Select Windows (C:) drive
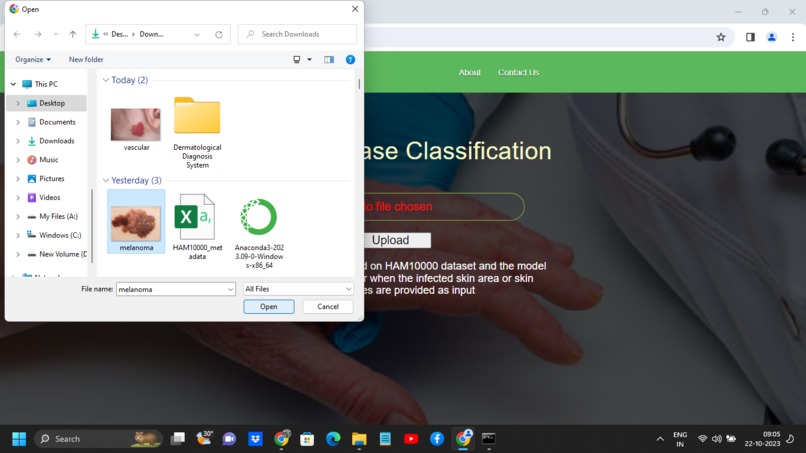This screenshot has height=453, width=806. point(60,235)
